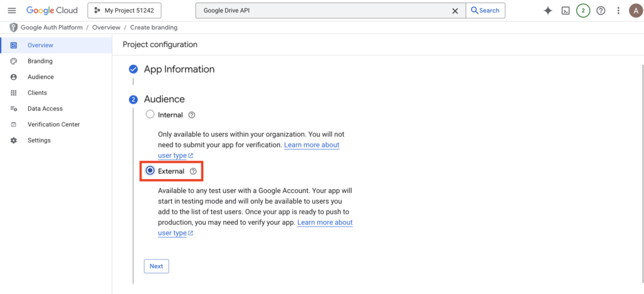Click the blue Search button

pyautogui.click(x=485, y=11)
